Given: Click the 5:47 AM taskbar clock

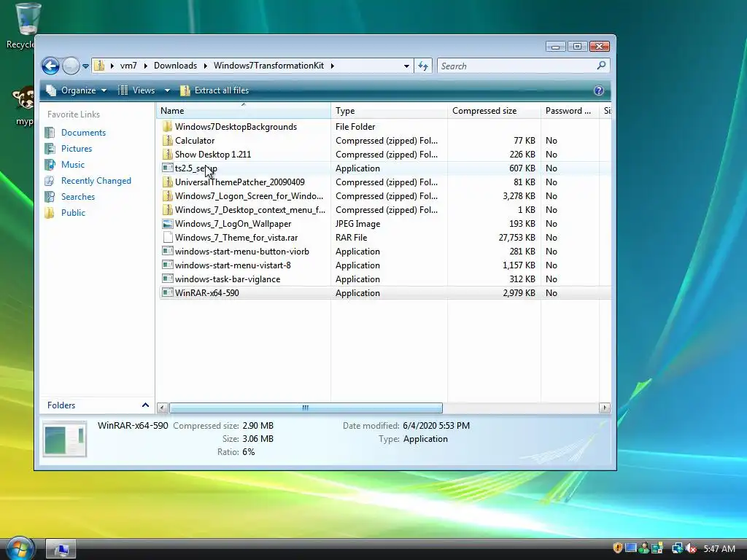Looking at the screenshot, I should coord(719,549).
